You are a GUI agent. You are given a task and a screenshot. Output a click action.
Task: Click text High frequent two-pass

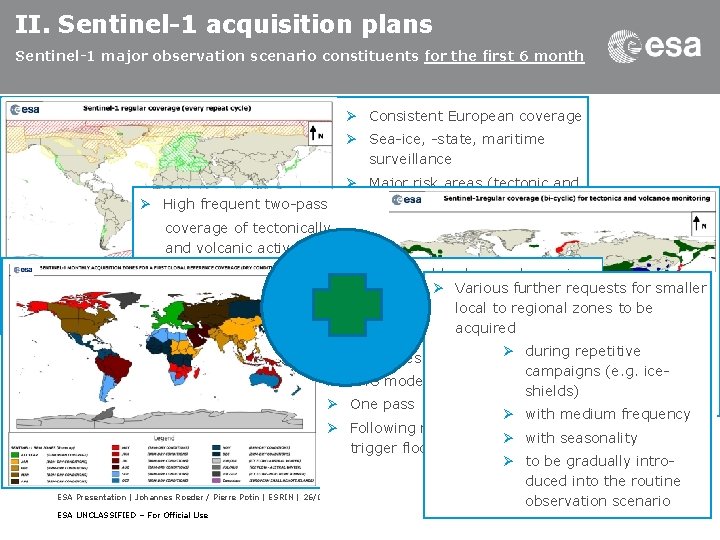click(245, 204)
